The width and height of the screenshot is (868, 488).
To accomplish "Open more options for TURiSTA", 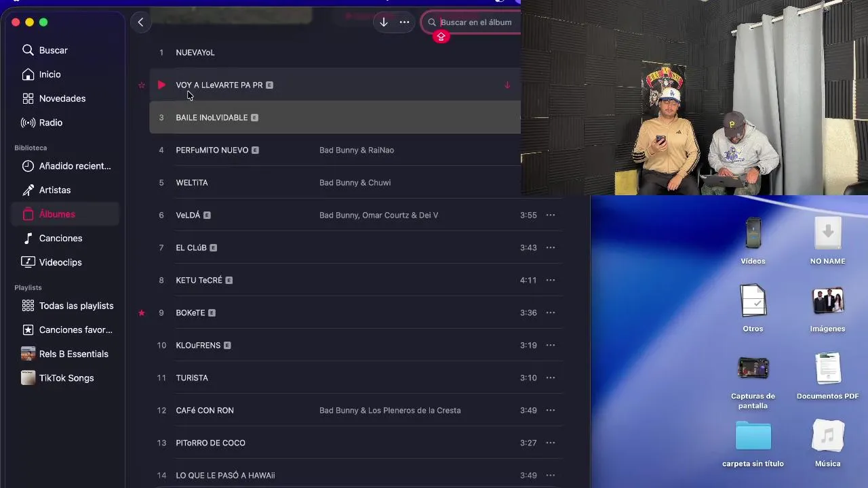I will 551,378.
